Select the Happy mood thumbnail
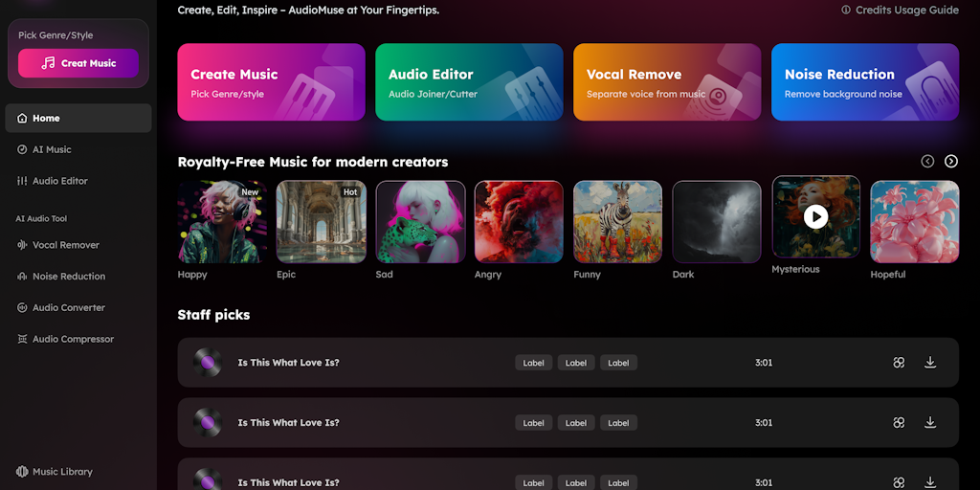The image size is (980, 490). click(x=222, y=222)
